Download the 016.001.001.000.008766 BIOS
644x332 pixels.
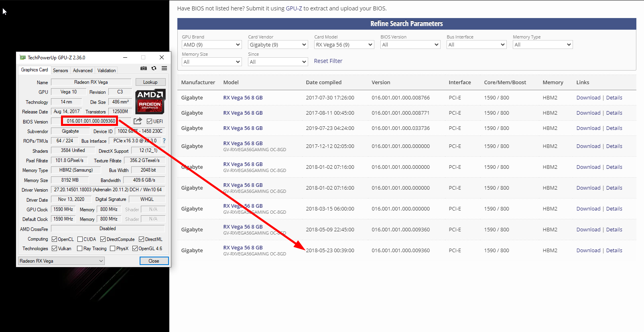(x=588, y=97)
